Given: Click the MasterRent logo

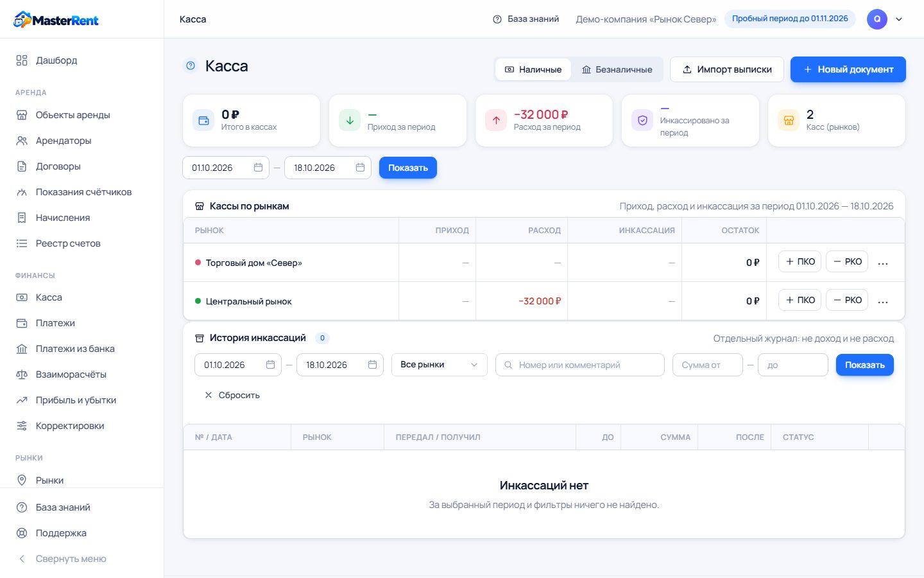Looking at the screenshot, I should pyautogui.click(x=56, y=19).
